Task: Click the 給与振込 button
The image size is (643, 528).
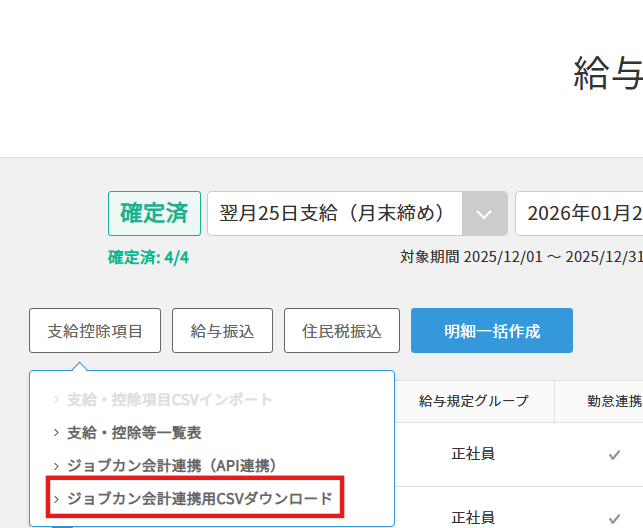Action: (x=222, y=330)
